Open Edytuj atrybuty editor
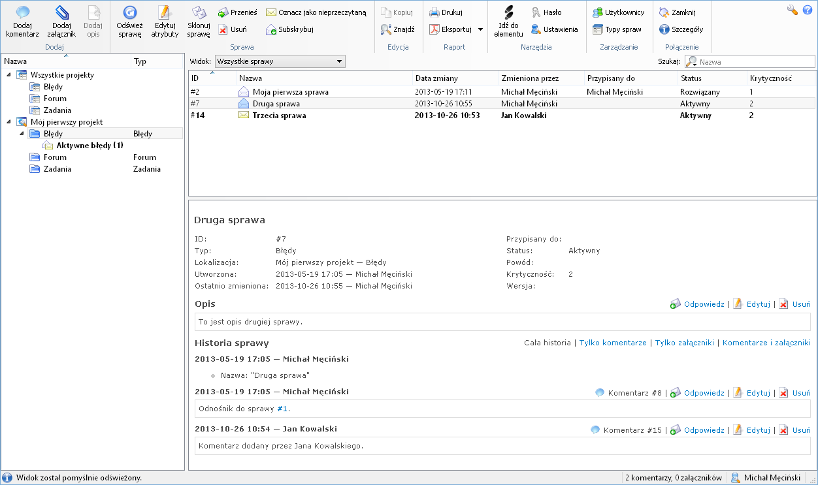 tap(164, 21)
